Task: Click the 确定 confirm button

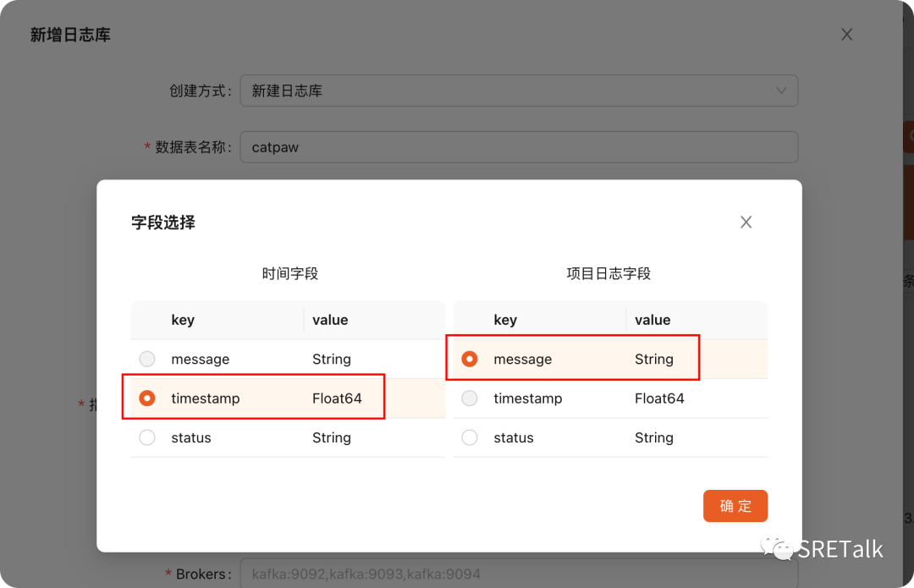Action: [x=735, y=506]
